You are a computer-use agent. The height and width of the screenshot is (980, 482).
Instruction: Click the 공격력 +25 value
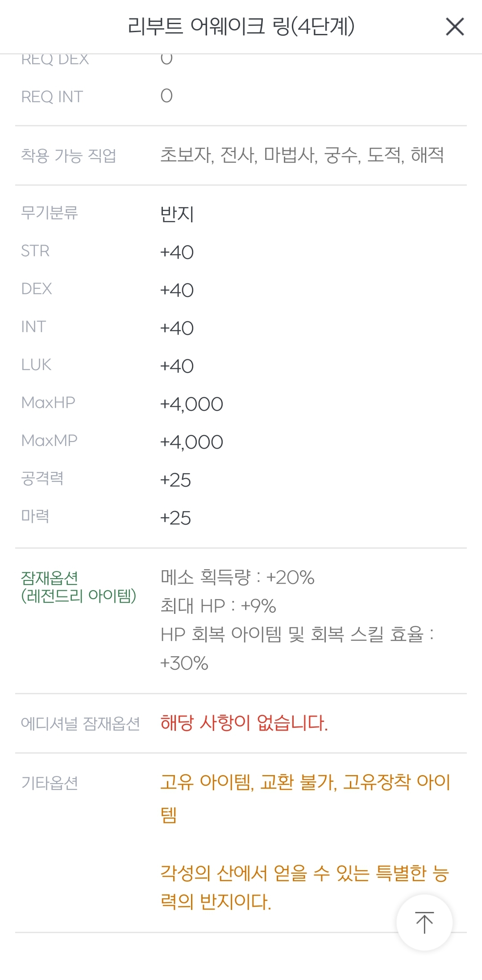pos(175,480)
